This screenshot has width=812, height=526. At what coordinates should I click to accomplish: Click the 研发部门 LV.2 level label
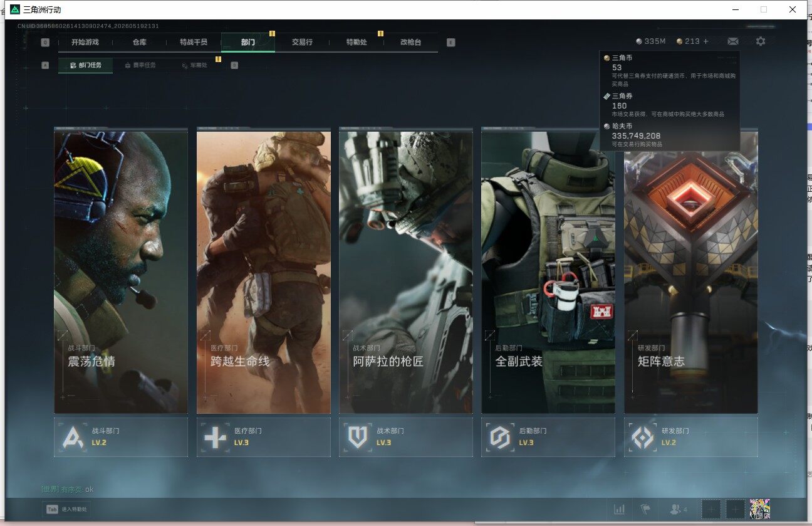point(669,443)
